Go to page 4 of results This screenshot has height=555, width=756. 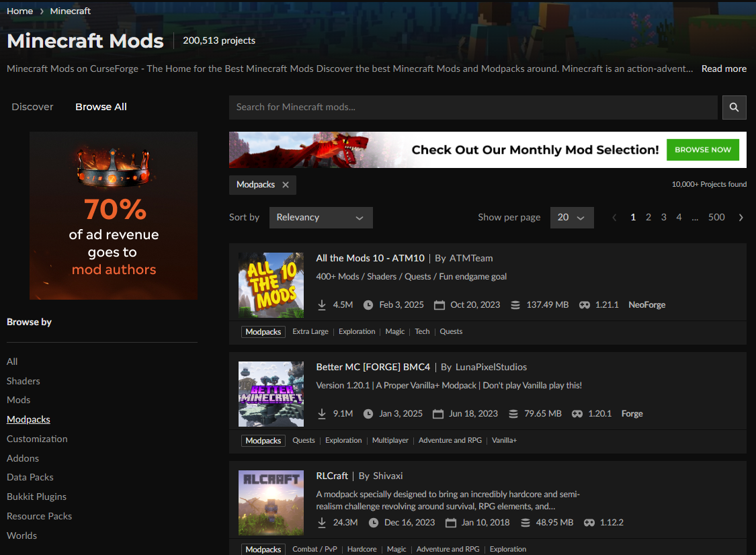(x=679, y=218)
